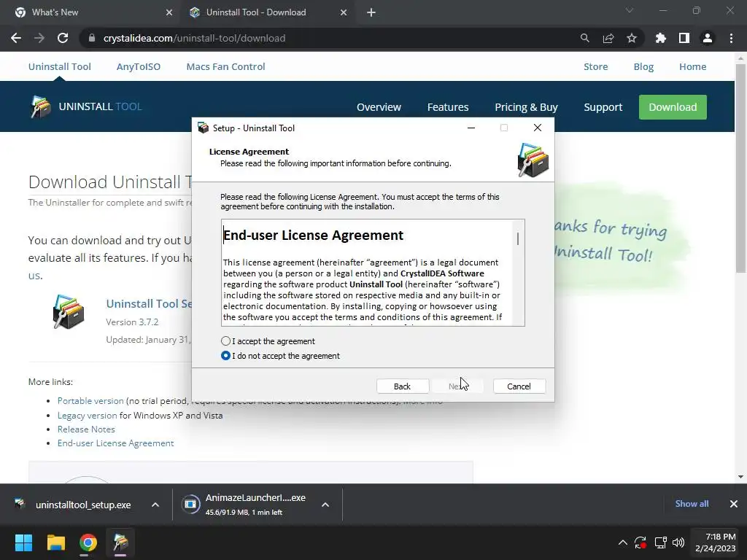747x560 pixels.
Task: Click AnimazeLauncher download progress icon
Action: click(x=190, y=505)
